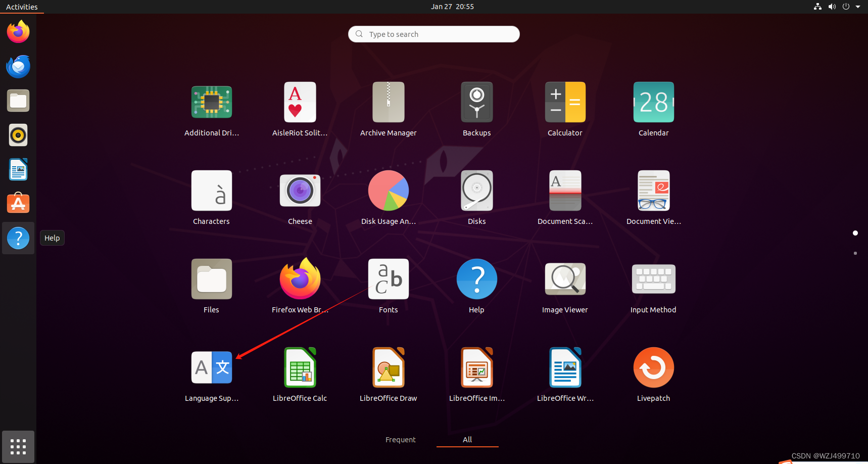This screenshot has width=868, height=464.
Task: Go to the second app page indicator
Action: tap(855, 253)
